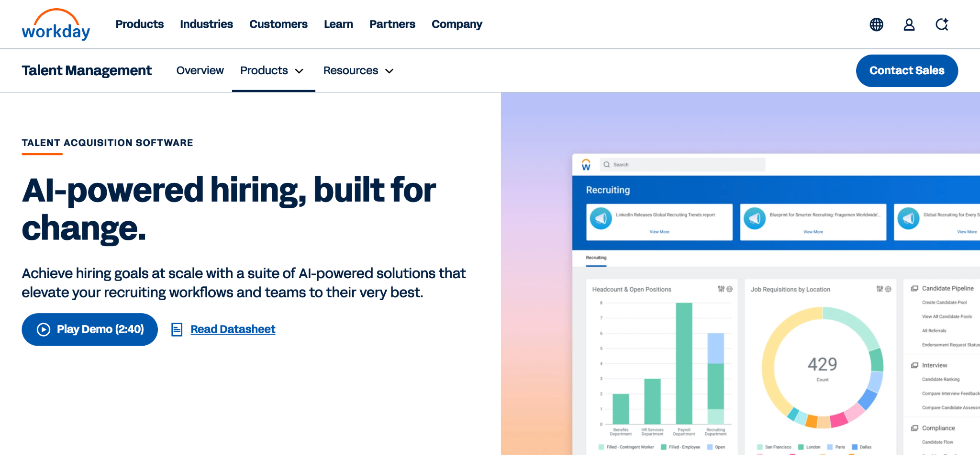Viewport: 980px width, 474px height.
Task: Click gear icon on Headcount & Open Positions
Action: pos(730,289)
